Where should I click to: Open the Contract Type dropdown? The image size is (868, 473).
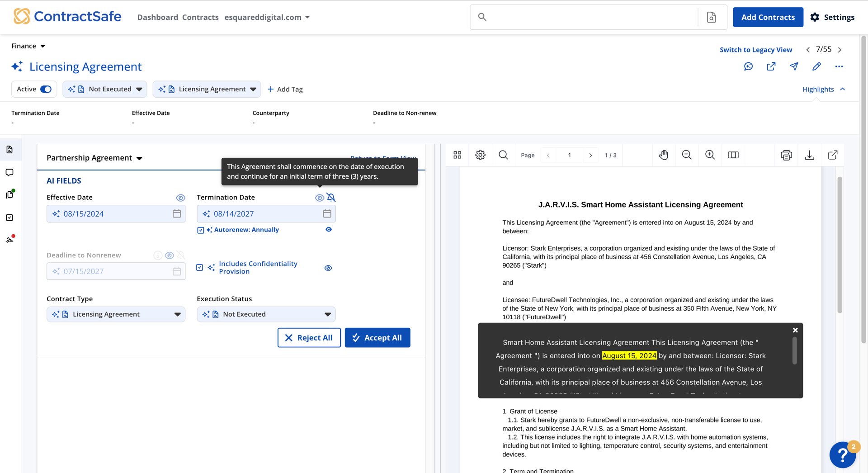pos(116,314)
